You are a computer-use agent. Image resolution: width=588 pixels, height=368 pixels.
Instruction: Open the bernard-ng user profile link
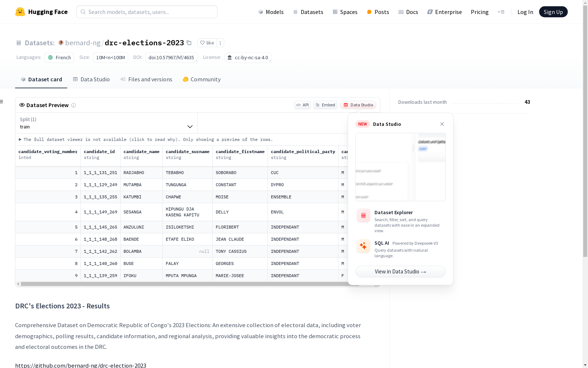point(83,43)
